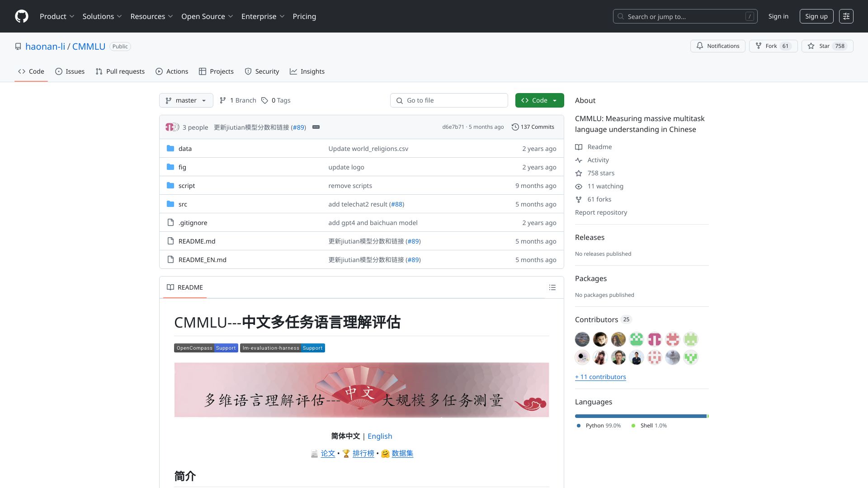Click the Go to file search field
Viewport: 868px width, 488px height.
449,100
